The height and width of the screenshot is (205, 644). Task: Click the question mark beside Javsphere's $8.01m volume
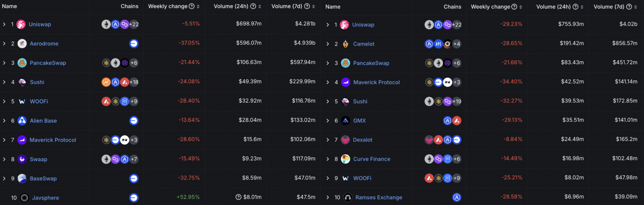tap(238, 198)
